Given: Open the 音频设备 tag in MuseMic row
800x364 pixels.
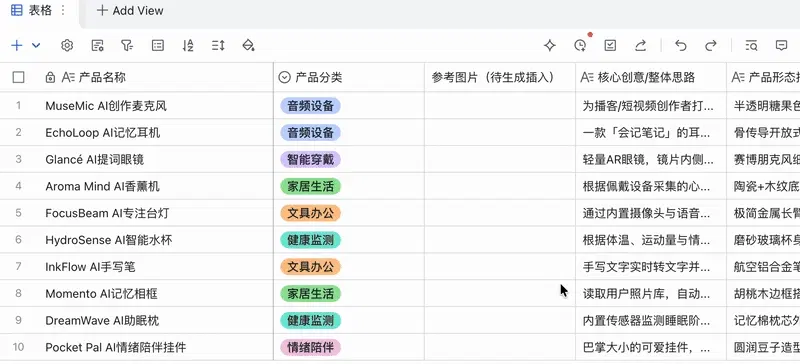Looking at the screenshot, I should coord(310,106).
